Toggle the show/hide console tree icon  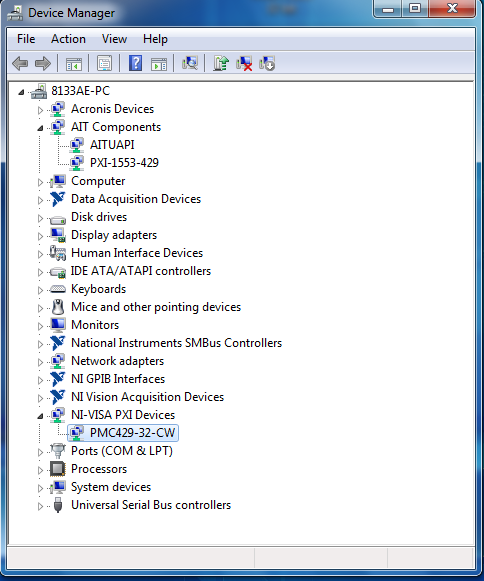pyautogui.click(x=73, y=64)
